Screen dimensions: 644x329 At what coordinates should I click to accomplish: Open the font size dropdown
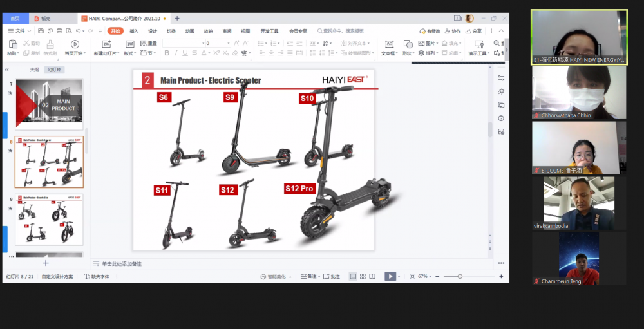click(228, 43)
